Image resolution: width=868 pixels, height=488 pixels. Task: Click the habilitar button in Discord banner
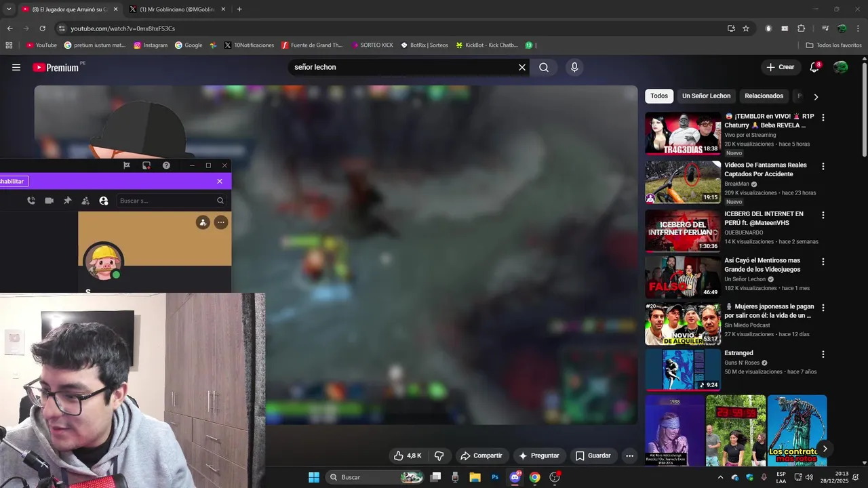(14, 181)
